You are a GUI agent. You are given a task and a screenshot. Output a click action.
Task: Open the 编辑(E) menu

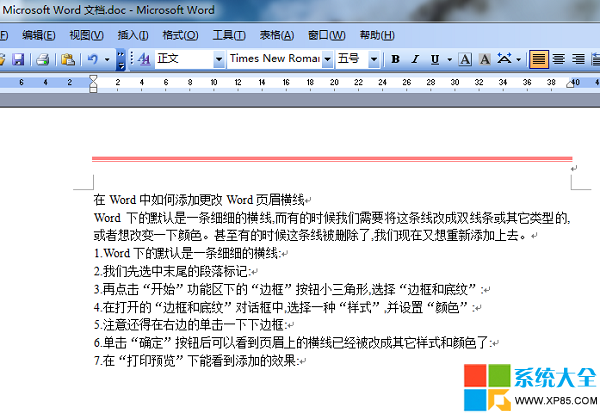pos(39,36)
